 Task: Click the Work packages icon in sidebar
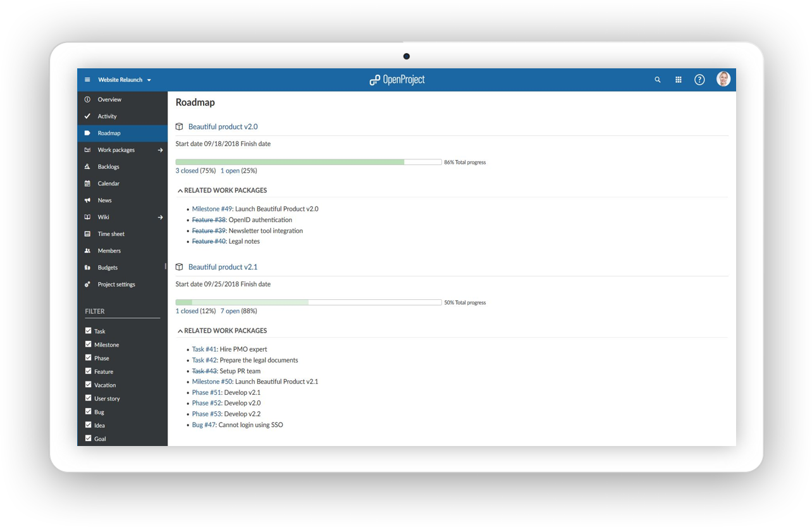click(x=87, y=150)
